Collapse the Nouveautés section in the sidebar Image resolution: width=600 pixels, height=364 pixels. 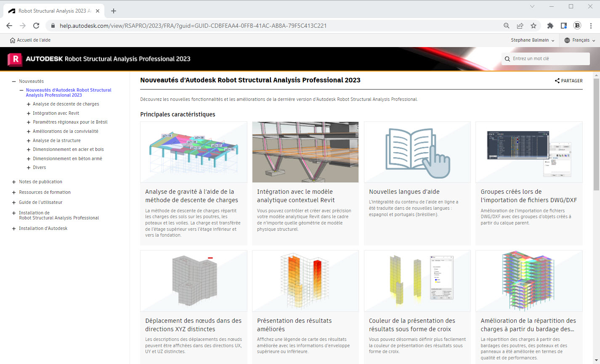click(x=13, y=81)
